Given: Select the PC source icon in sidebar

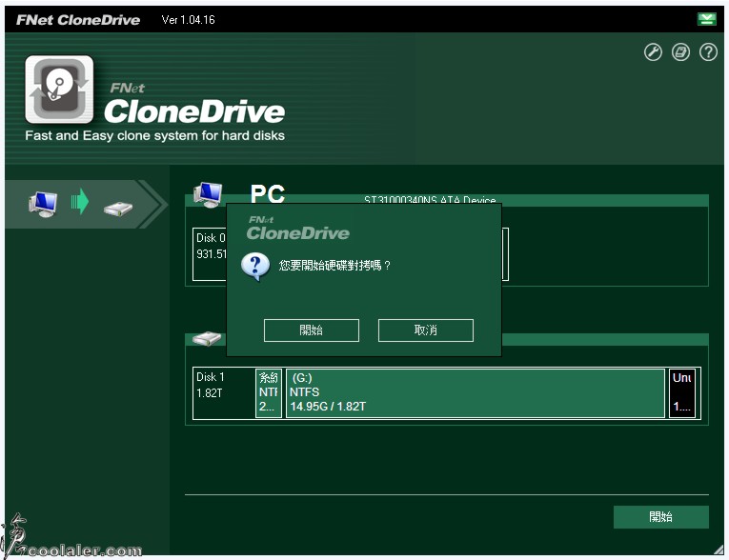Looking at the screenshot, I should tap(43, 204).
